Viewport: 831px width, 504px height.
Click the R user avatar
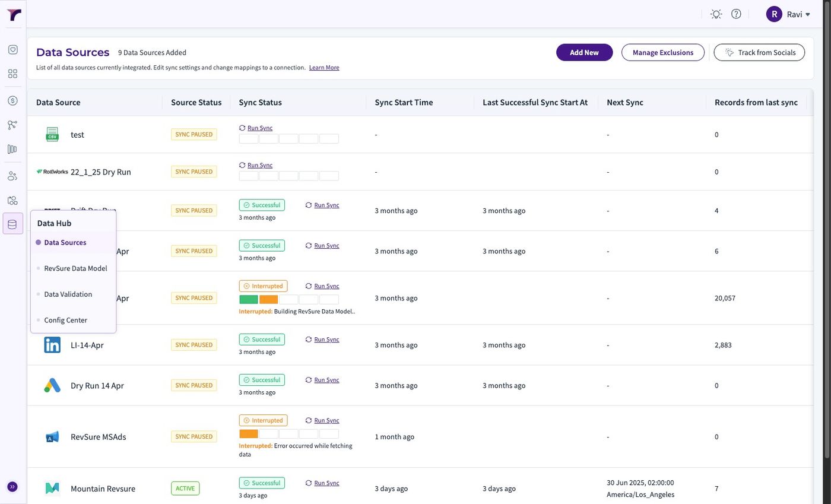(x=774, y=14)
